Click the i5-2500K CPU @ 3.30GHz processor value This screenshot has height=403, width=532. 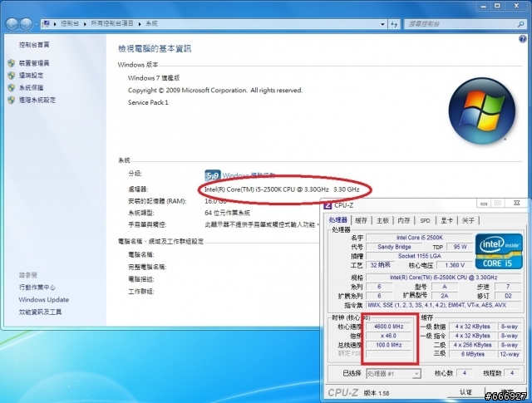pos(282,189)
